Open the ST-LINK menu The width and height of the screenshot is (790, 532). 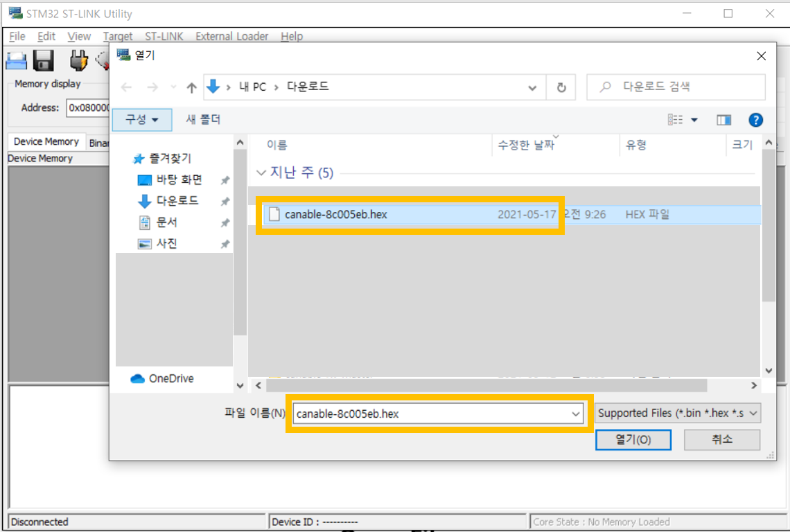click(x=164, y=36)
